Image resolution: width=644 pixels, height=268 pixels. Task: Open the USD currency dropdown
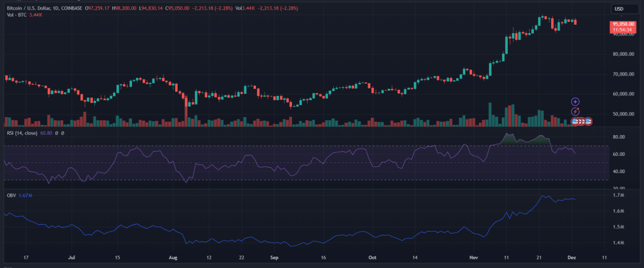619,9
